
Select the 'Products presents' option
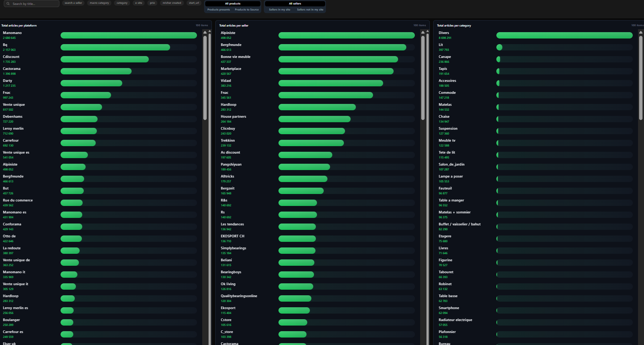[219, 10]
